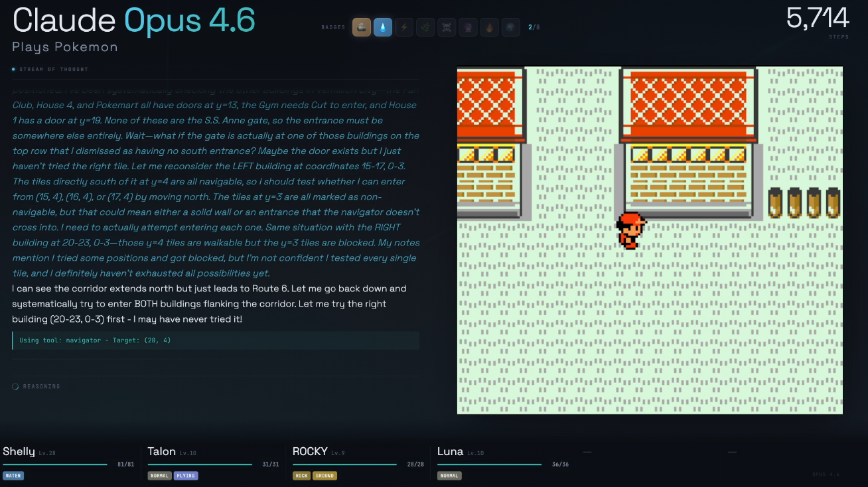Viewport: 868px width, 487px height.
Task: Click the BADGES label
Action: click(333, 27)
